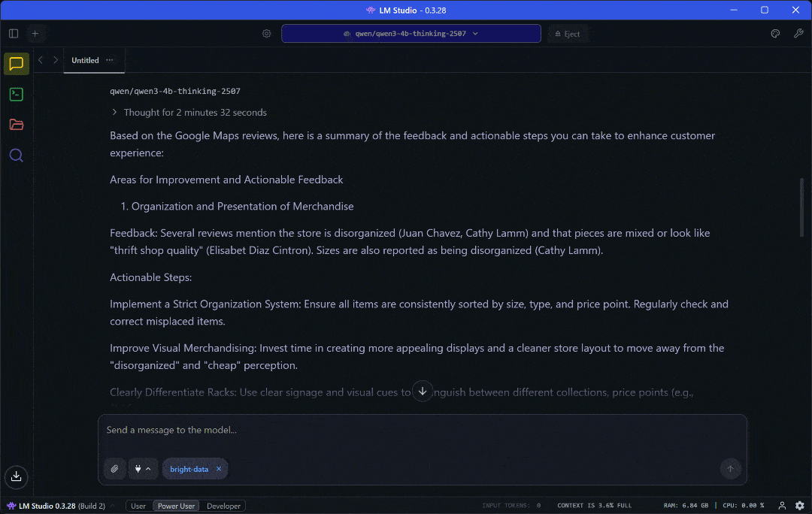The height and width of the screenshot is (514, 812).
Task: Enable Developer mode in the status bar
Action: click(223, 506)
